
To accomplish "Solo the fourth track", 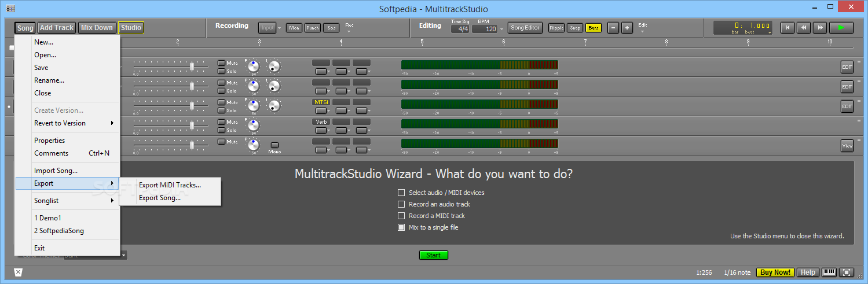I will pyautogui.click(x=221, y=130).
